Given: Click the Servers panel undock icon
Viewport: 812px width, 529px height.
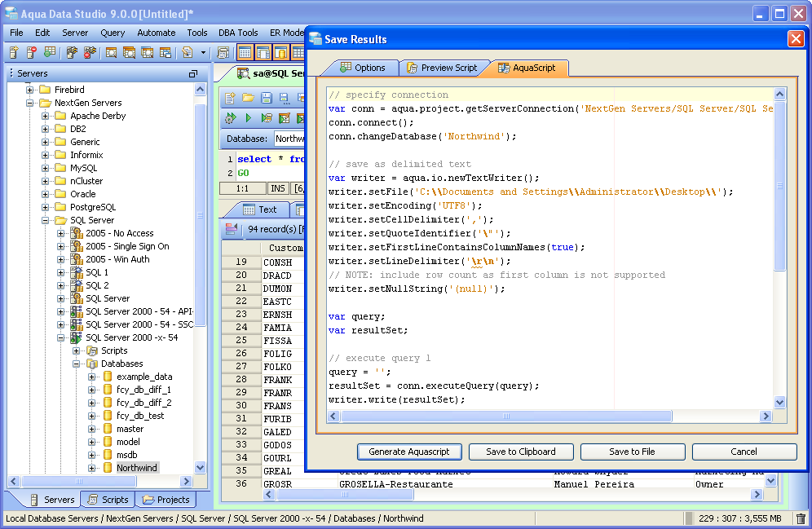Looking at the screenshot, I should (x=193, y=73).
